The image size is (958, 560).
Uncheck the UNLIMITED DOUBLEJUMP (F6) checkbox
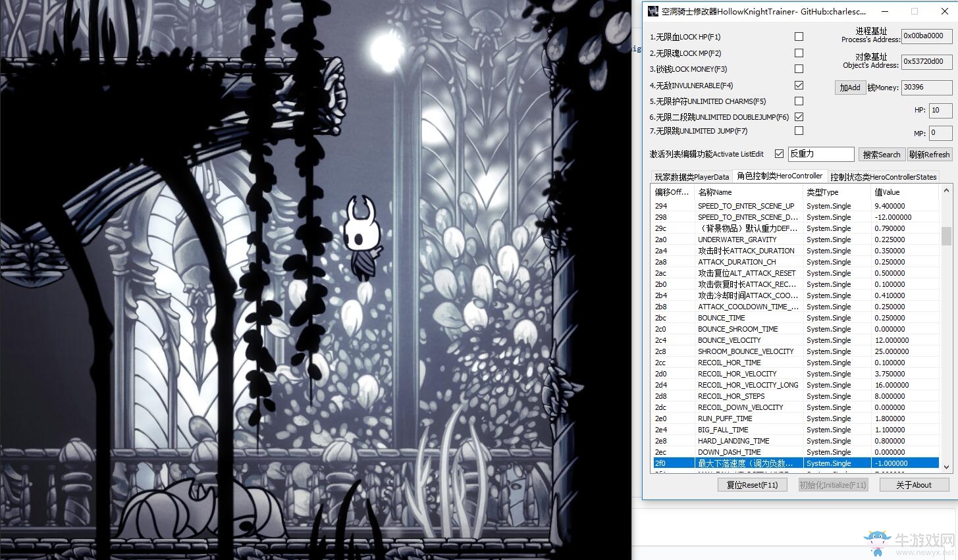[799, 116]
